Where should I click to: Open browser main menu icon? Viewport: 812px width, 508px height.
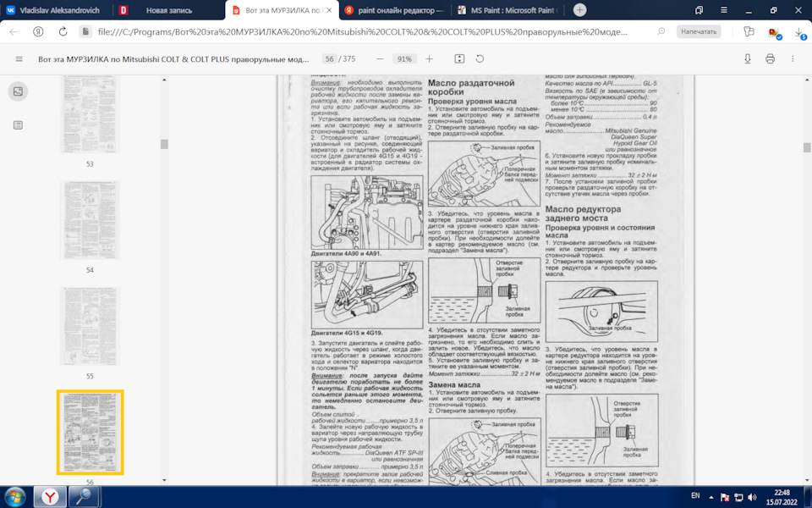pos(724,10)
